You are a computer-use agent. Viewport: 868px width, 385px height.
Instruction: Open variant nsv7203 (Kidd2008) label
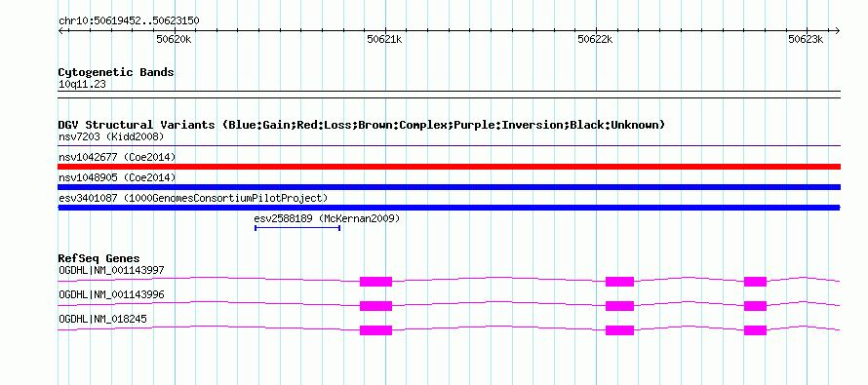point(111,136)
